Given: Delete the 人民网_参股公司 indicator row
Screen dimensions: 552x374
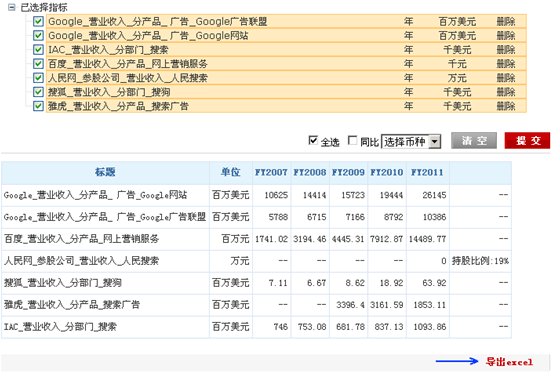Looking at the screenshot, I should pos(506,78).
